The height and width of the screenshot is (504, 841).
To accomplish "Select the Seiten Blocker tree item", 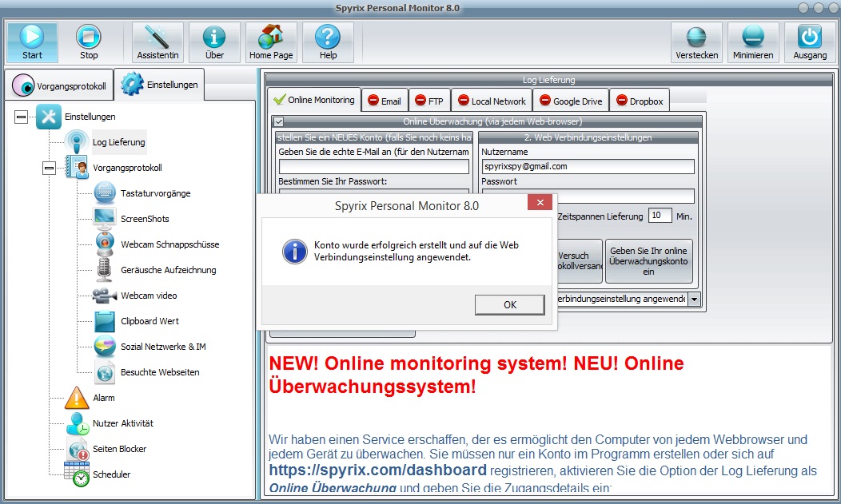I will [120, 449].
